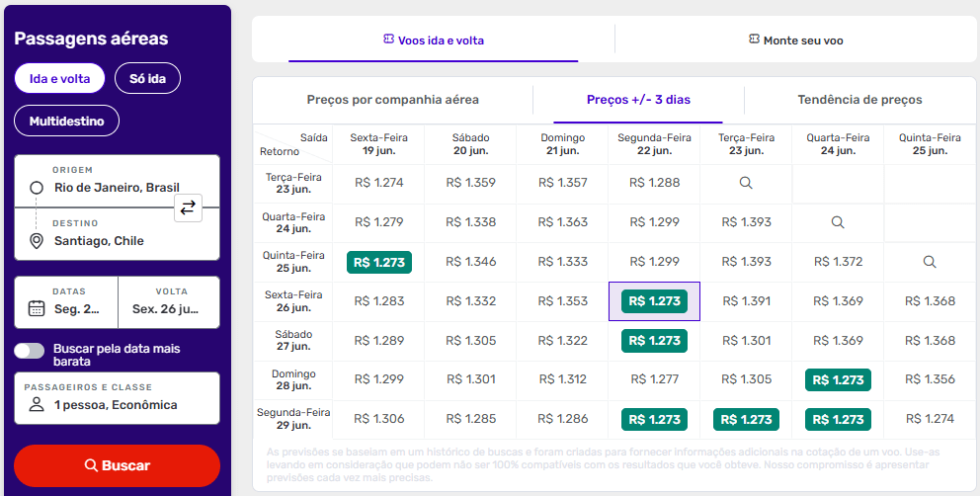The width and height of the screenshot is (980, 496).
Task: Click origin circle icon beside Rio de Janeiro
Action: 37,188
